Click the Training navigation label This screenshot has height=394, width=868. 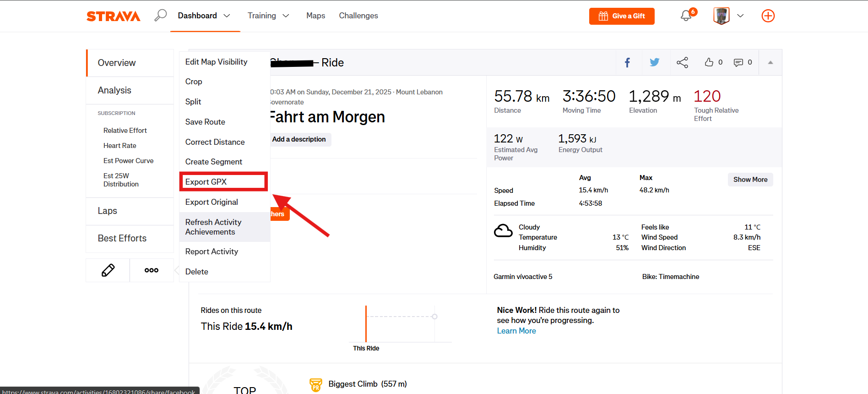(x=261, y=16)
